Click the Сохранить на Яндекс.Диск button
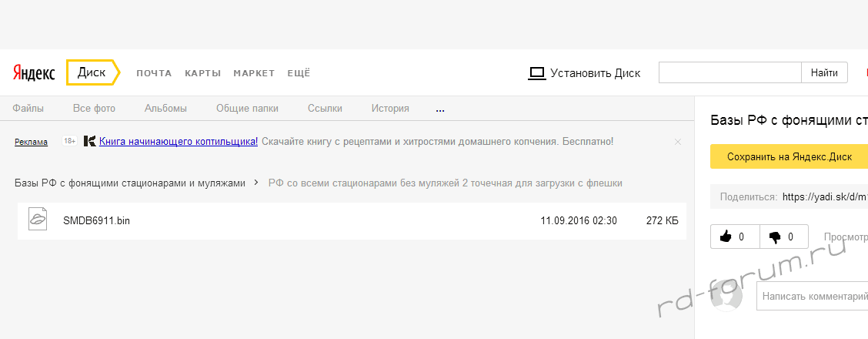Image resolution: width=868 pixels, height=339 pixels. 790,156
